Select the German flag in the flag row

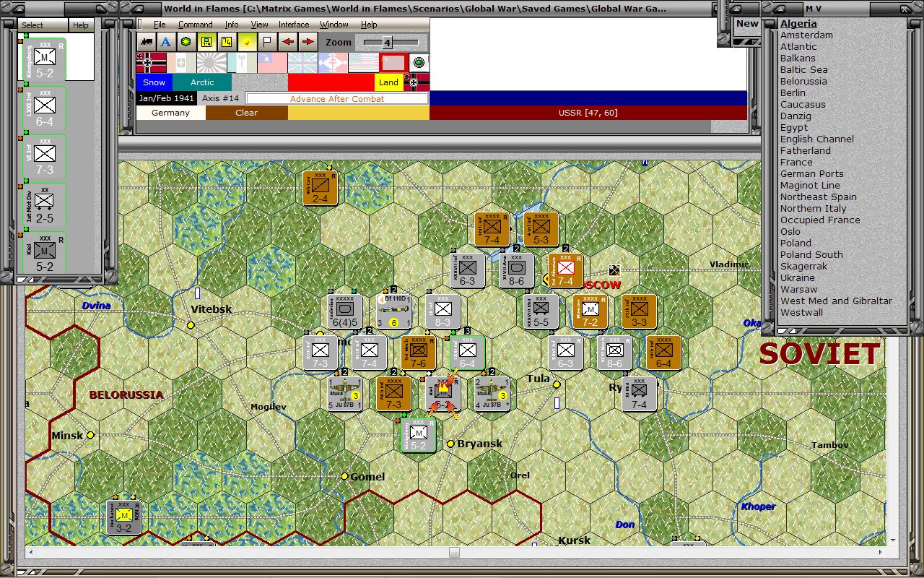coord(151,63)
